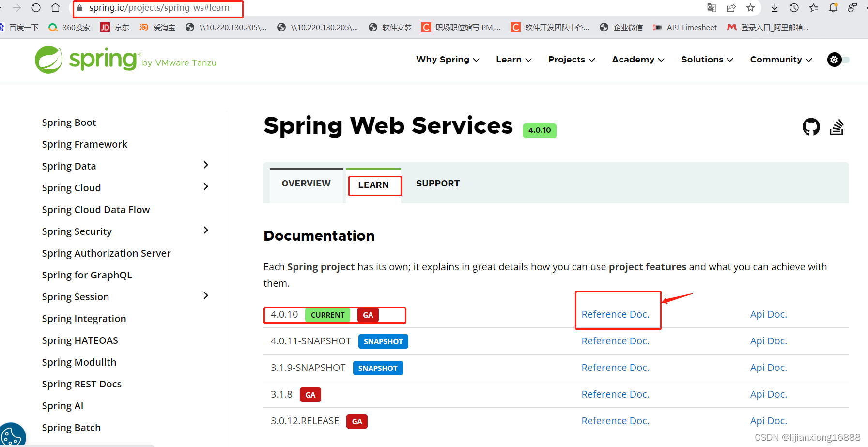This screenshot has width=868, height=447.
Task: Open browser history clock icon
Action: pos(794,8)
